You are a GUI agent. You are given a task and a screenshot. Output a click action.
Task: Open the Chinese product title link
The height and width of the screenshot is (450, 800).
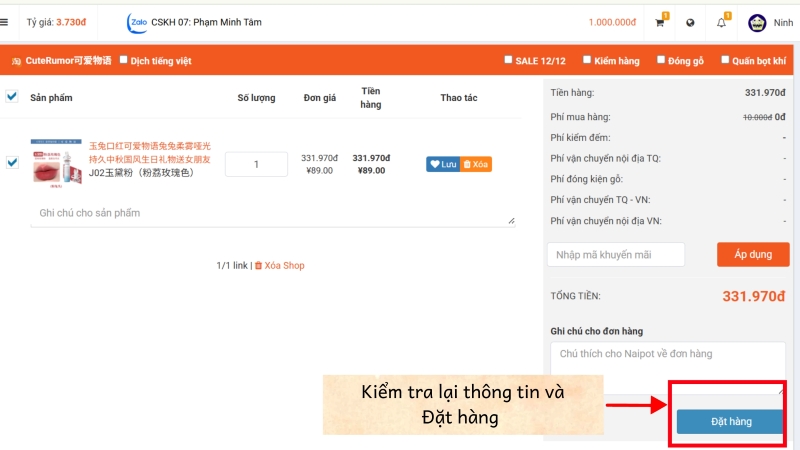coord(149,153)
